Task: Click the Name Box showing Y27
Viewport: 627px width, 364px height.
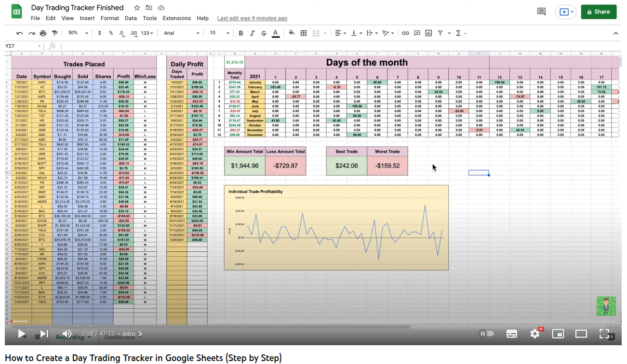Action: point(23,46)
